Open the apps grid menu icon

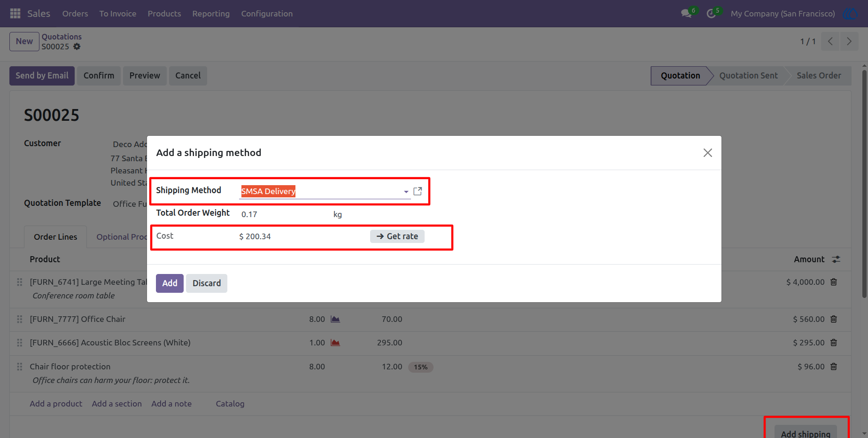click(15, 14)
